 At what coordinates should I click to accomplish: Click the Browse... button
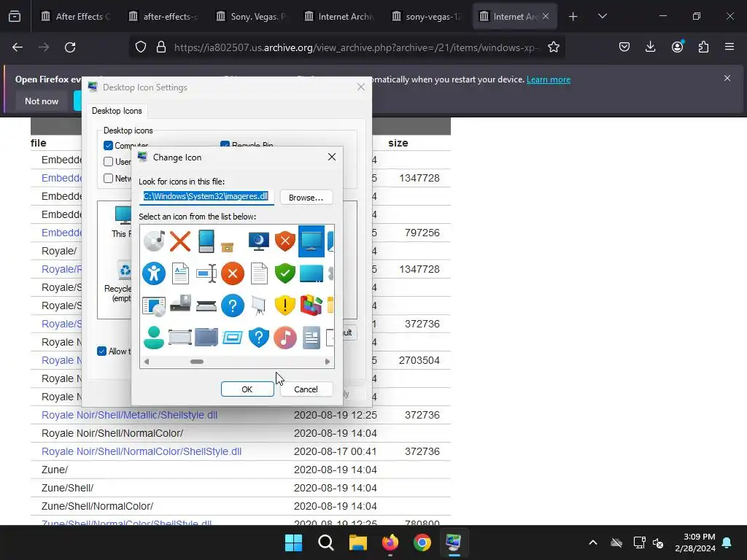[306, 197]
